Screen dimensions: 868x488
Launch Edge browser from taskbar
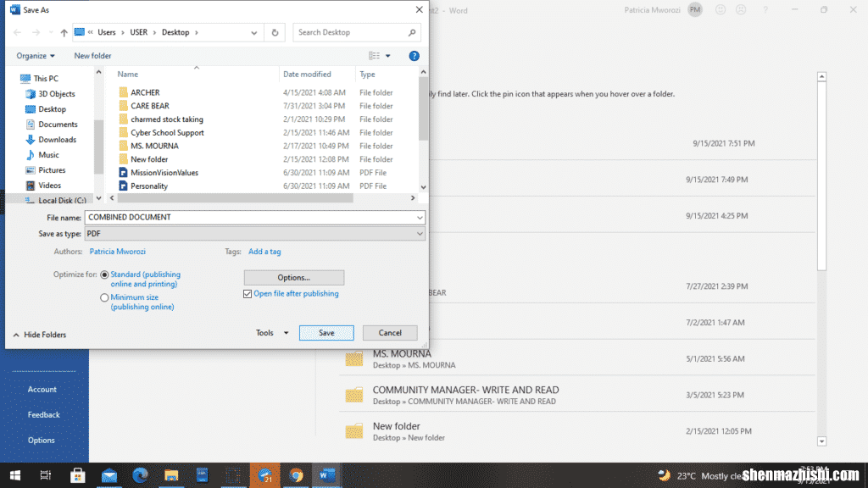click(x=140, y=475)
